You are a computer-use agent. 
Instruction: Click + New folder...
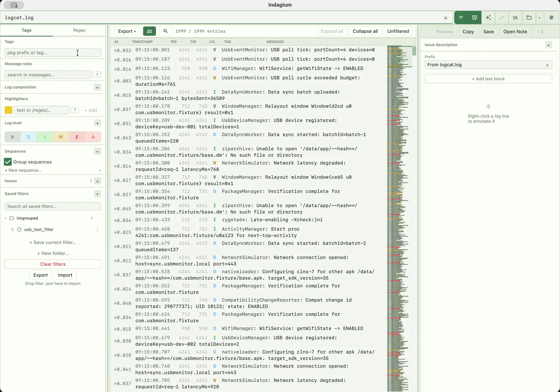pos(53,253)
